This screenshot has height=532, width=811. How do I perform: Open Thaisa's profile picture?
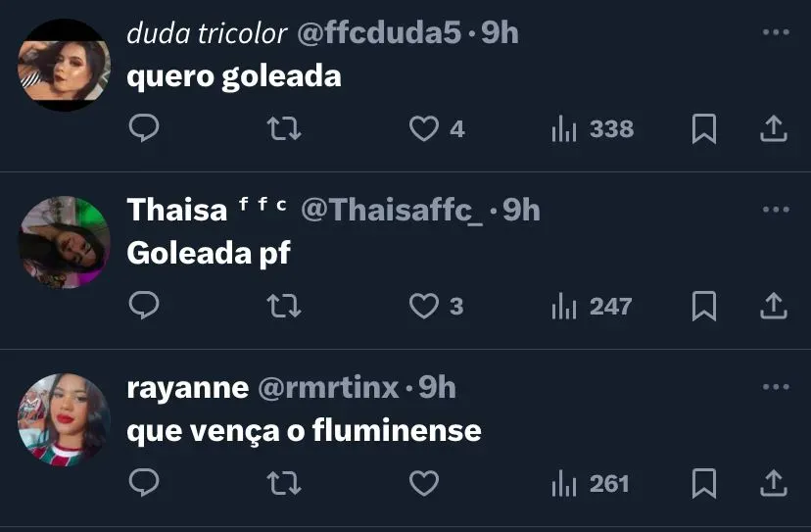64,241
